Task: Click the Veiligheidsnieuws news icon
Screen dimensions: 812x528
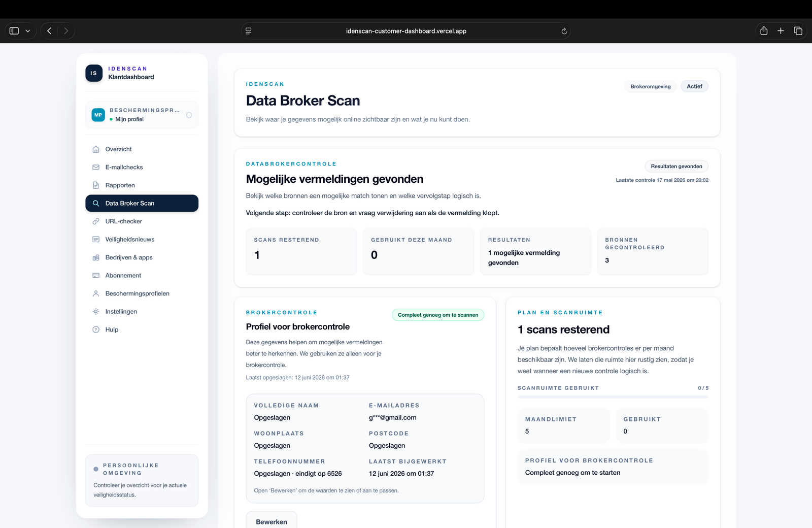Action: 96,239
